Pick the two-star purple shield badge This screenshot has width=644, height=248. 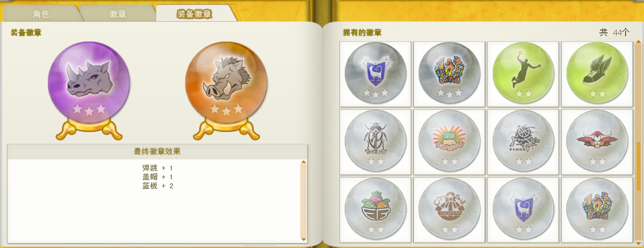tap(523, 208)
